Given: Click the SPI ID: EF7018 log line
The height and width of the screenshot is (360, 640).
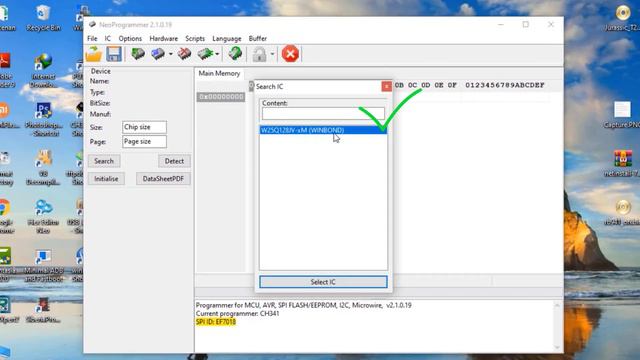Looking at the screenshot, I should [x=216, y=322].
